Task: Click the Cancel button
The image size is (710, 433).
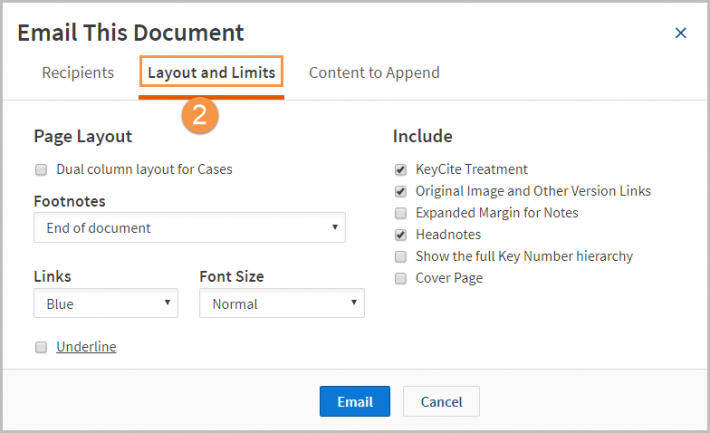Action: (x=441, y=401)
